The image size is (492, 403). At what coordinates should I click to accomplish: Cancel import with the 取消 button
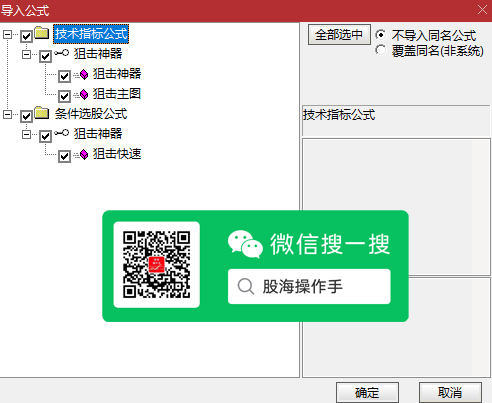point(450,392)
